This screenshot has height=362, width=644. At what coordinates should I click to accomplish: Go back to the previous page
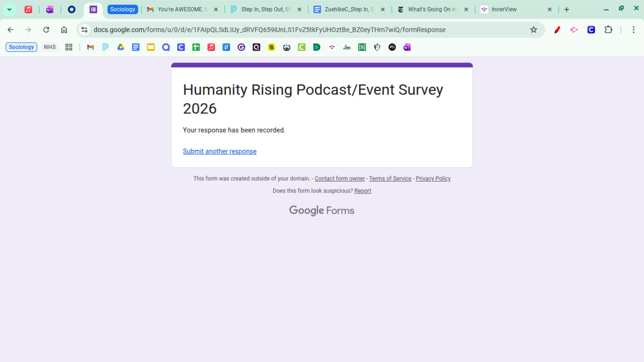click(x=11, y=30)
